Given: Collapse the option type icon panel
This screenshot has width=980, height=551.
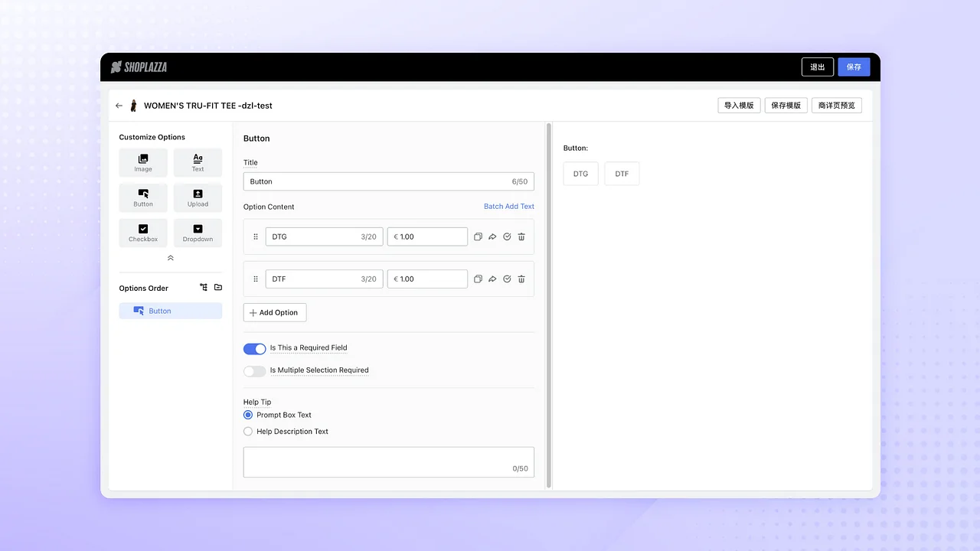Looking at the screenshot, I should point(170,258).
